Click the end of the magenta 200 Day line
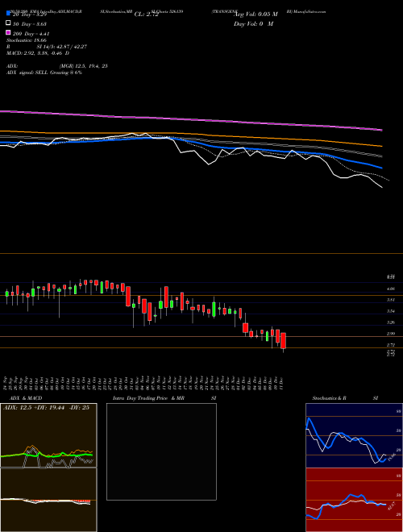Viewport: 403px width, 532px height. tap(381, 130)
